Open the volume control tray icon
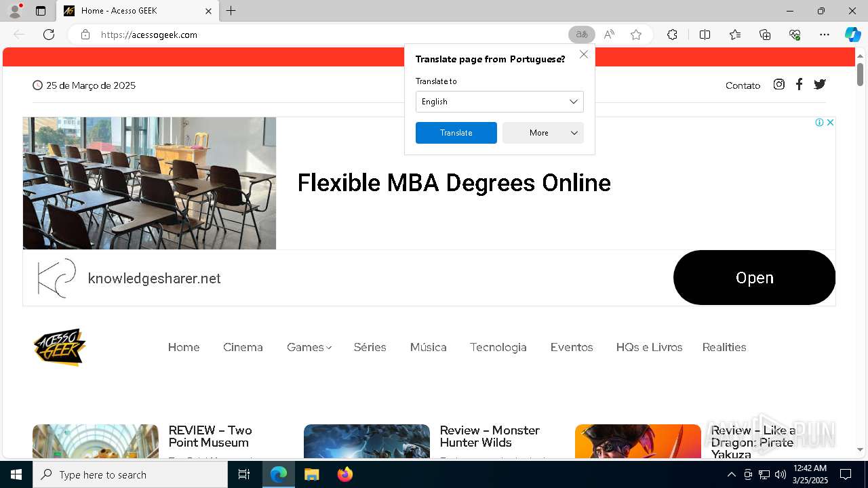This screenshot has height=488, width=868. [x=780, y=474]
